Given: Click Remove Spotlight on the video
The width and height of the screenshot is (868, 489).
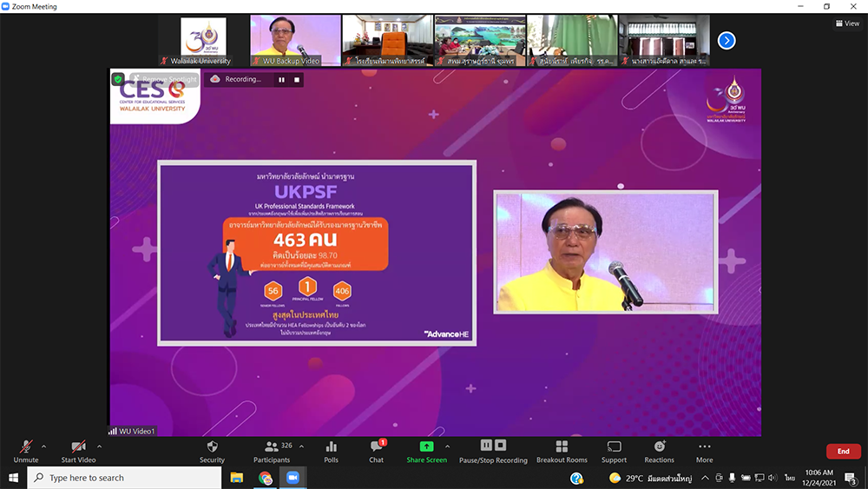Looking at the screenshot, I should (169, 79).
